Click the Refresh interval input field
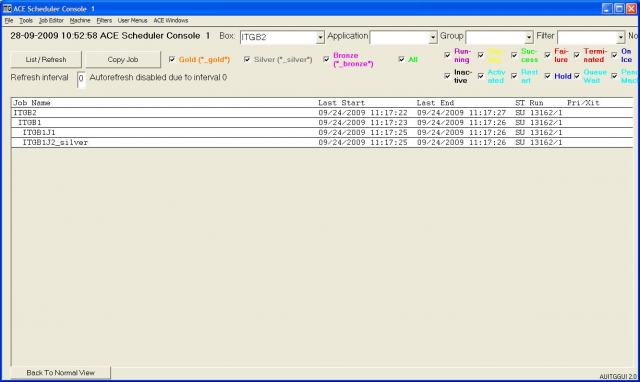The image size is (640, 382). tap(81, 79)
